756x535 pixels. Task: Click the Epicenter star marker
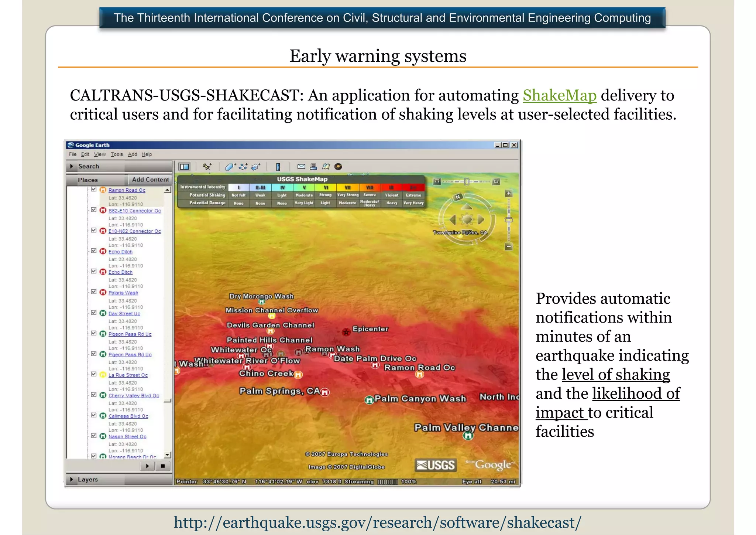[x=346, y=332]
